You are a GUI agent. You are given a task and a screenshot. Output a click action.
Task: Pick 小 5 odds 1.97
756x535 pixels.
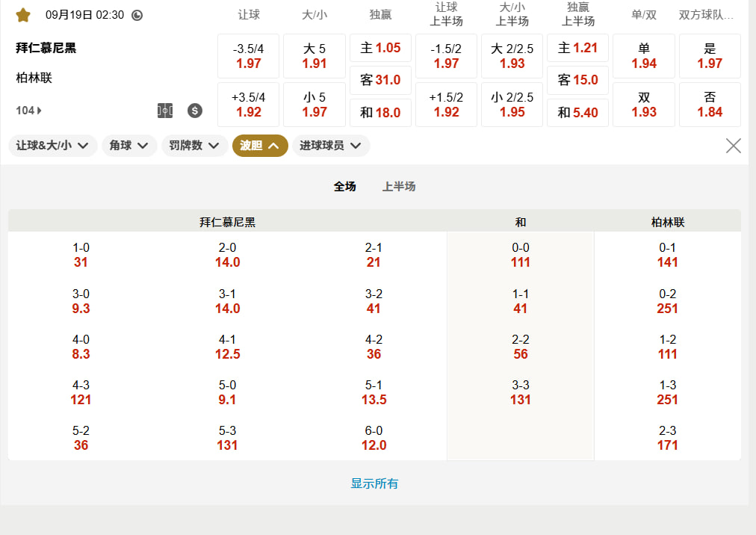coord(315,105)
